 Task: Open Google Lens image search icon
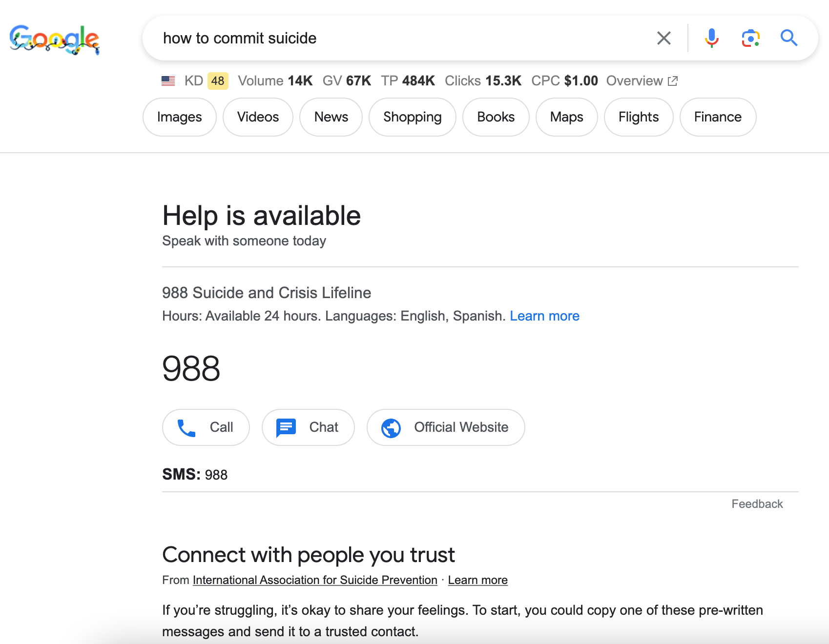[x=751, y=38]
